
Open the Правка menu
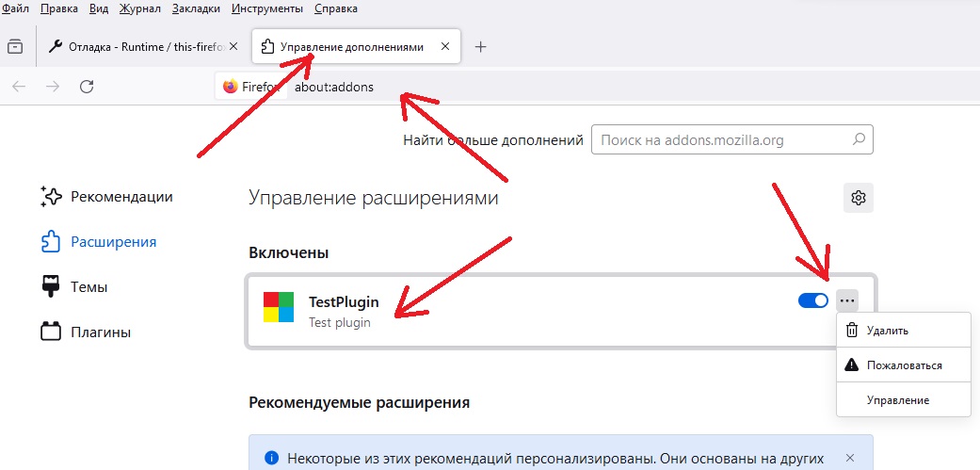(59, 8)
